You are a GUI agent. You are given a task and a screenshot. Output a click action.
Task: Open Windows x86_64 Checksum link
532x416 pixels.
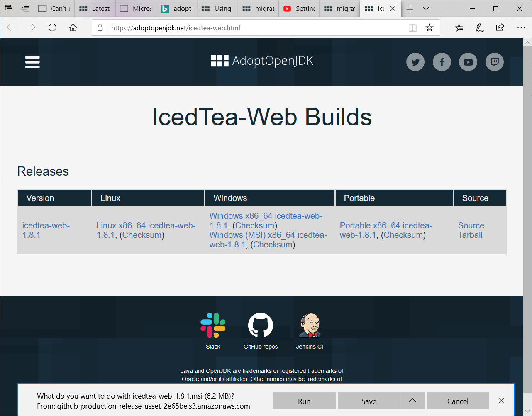click(x=255, y=225)
